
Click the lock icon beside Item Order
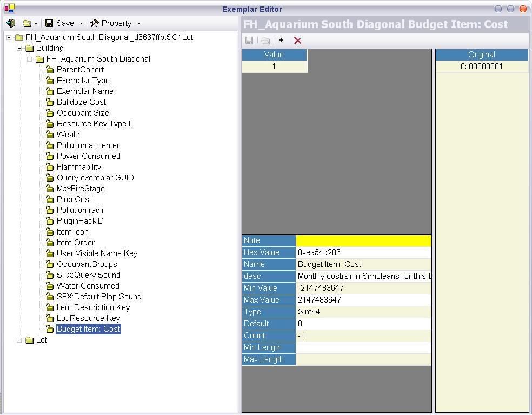pos(50,243)
